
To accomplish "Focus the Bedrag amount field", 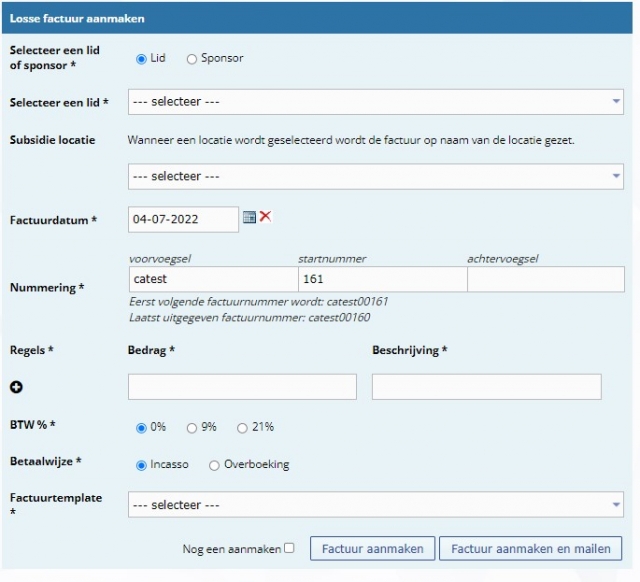I will 242,387.
